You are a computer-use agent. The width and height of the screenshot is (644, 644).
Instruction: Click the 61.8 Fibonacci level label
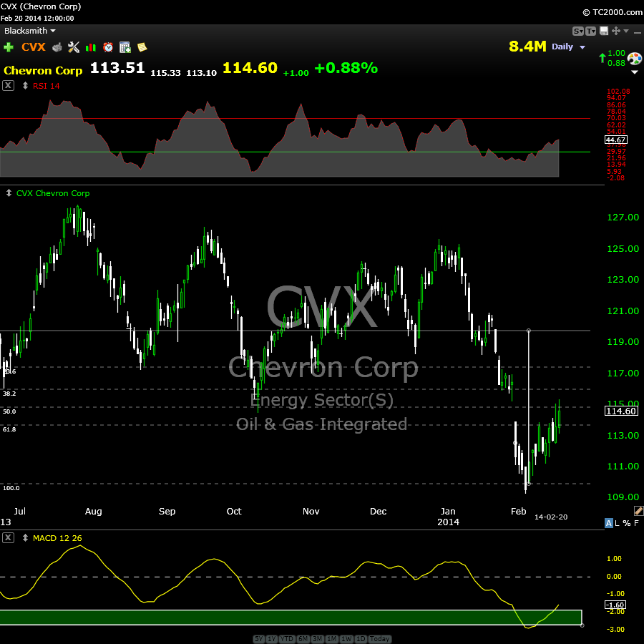(x=9, y=429)
